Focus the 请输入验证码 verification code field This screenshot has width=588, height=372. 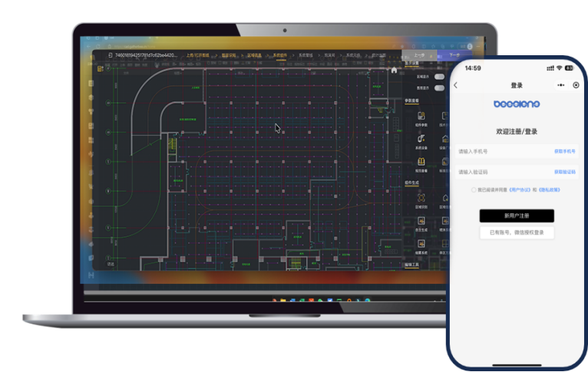click(517, 172)
